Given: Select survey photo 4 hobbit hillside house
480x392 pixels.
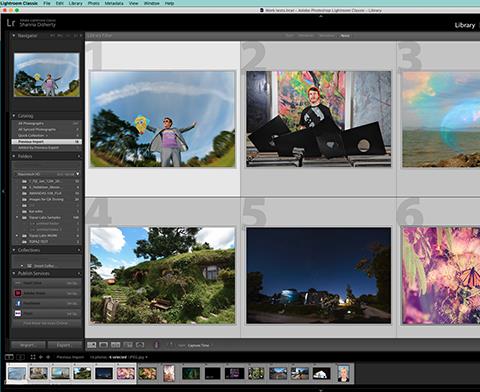Looking at the screenshot, I should click(163, 275).
